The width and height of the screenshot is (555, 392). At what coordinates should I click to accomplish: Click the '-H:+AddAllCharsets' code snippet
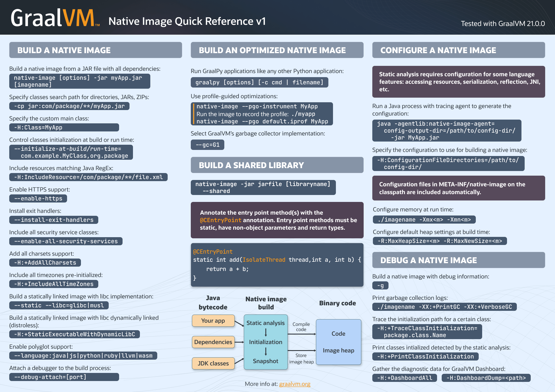point(45,263)
